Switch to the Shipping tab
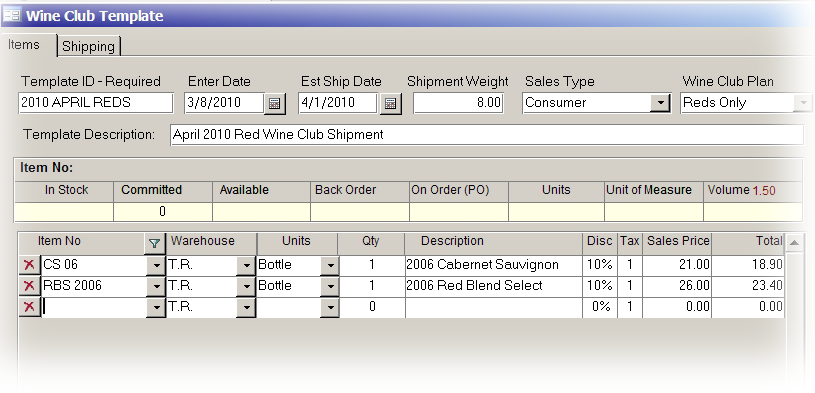The height and width of the screenshot is (393, 815). (x=89, y=46)
